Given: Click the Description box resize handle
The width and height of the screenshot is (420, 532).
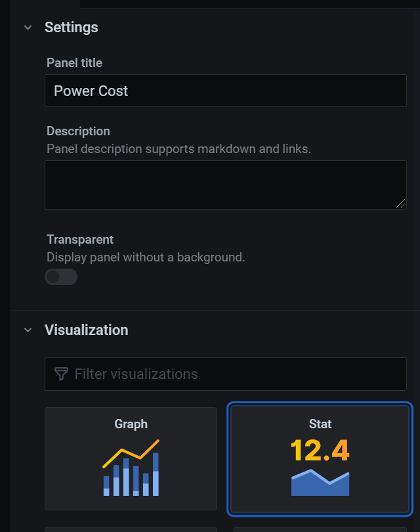Looking at the screenshot, I should click(x=401, y=204).
